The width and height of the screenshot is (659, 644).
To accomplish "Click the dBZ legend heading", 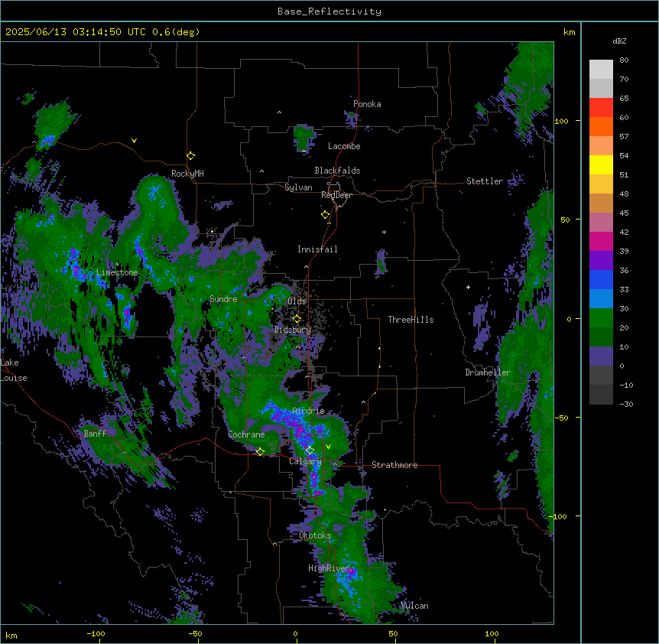I will tap(619, 41).
